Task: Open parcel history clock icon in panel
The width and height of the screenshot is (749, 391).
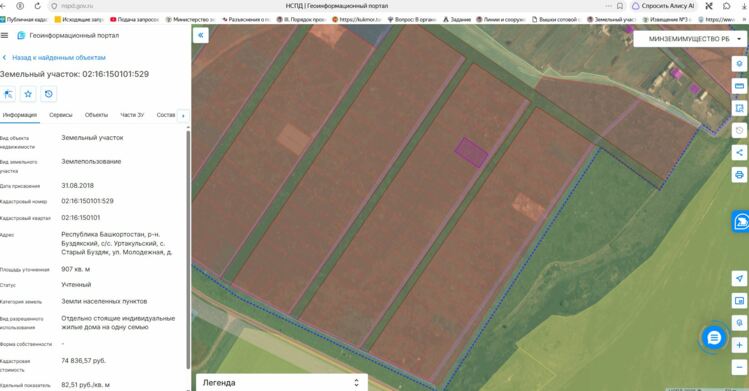Action: tap(48, 94)
